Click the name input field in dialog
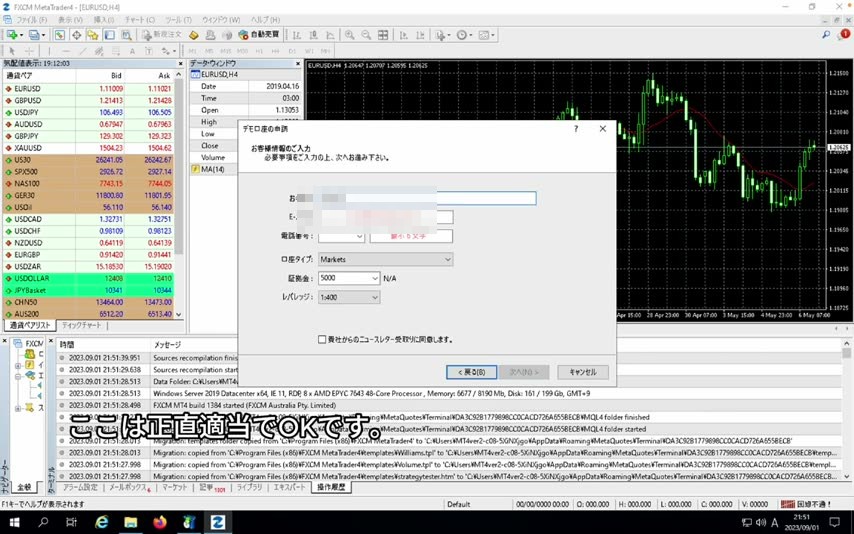The height and width of the screenshot is (534, 854). tap(427, 198)
